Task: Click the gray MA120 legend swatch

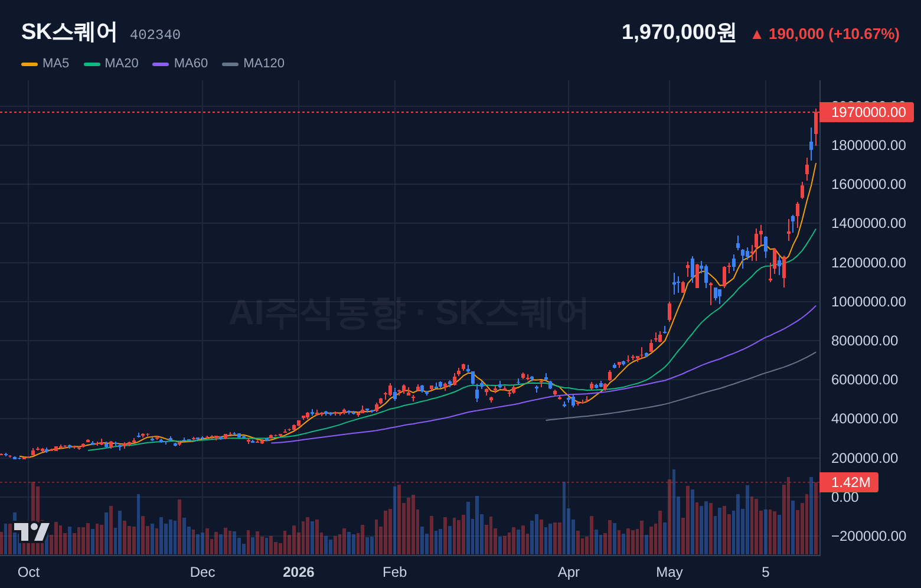Action: (230, 64)
